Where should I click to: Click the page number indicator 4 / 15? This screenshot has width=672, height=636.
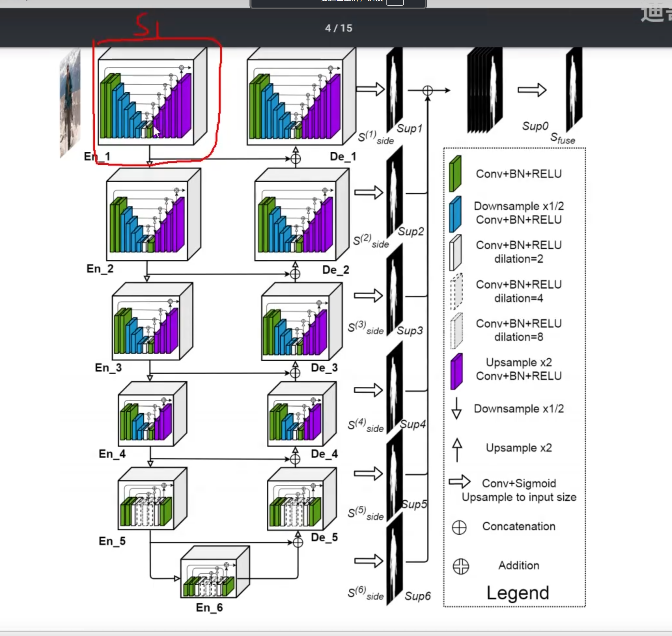(338, 28)
